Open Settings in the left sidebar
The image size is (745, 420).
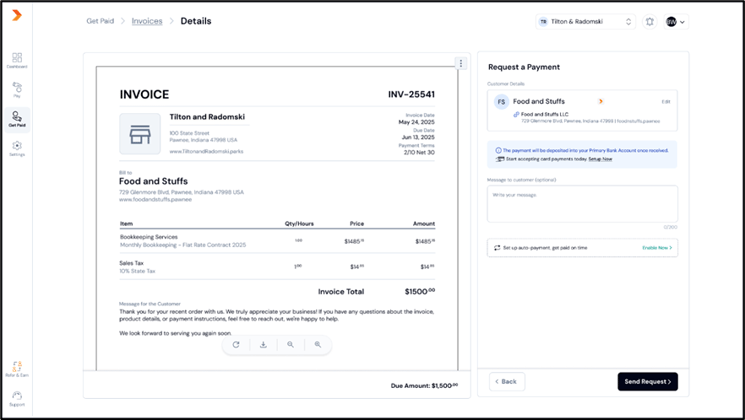[17, 148]
